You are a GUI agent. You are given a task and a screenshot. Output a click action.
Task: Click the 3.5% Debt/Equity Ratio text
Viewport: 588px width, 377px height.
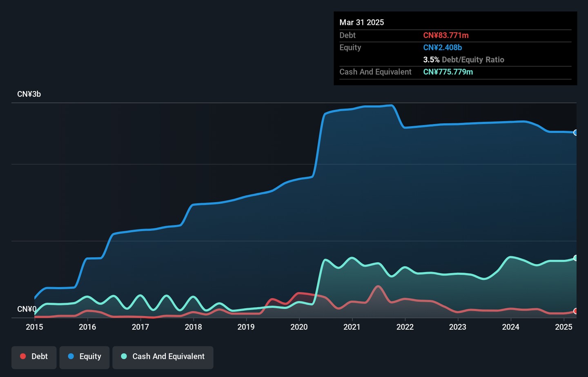pos(463,60)
